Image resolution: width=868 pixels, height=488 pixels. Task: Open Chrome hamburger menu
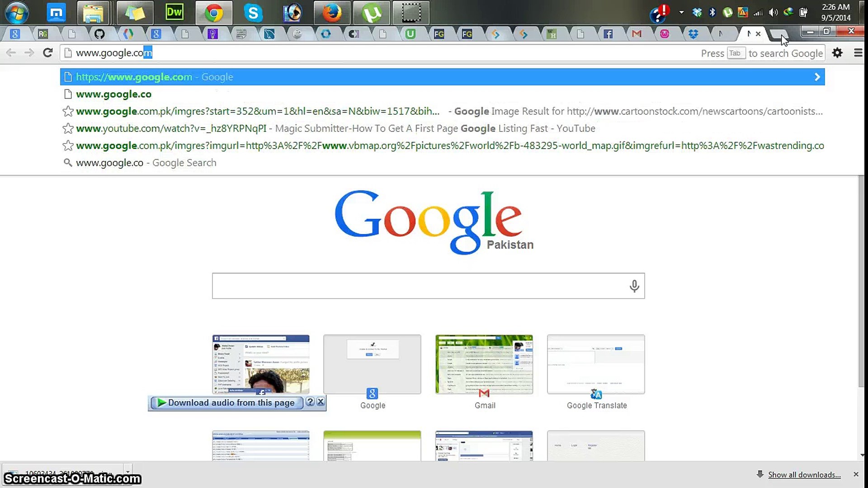coord(858,53)
